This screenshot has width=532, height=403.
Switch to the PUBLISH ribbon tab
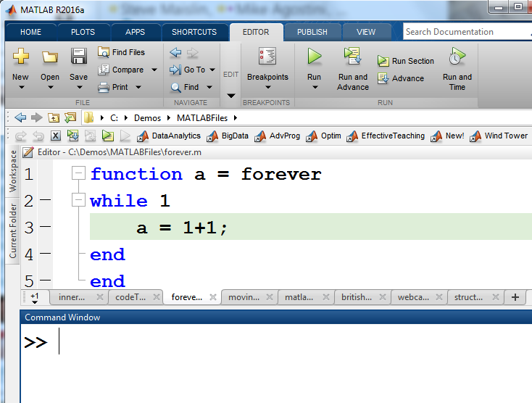tap(312, 32)
